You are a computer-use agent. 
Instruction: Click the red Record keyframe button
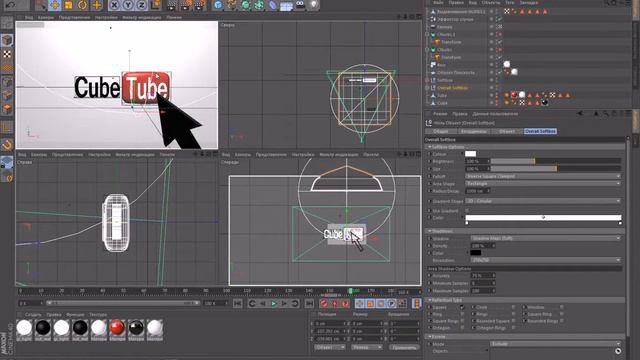click(324, 304)
